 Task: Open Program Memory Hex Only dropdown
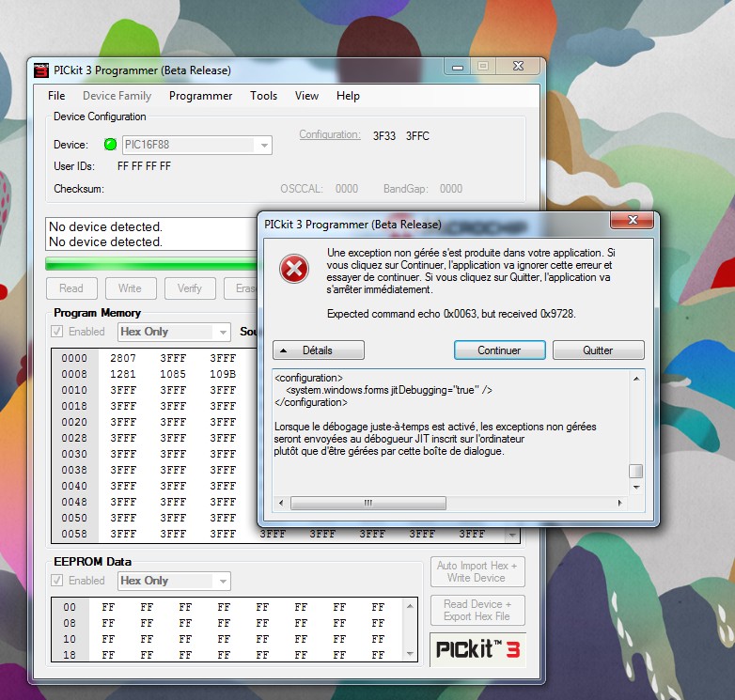point(223,333)
